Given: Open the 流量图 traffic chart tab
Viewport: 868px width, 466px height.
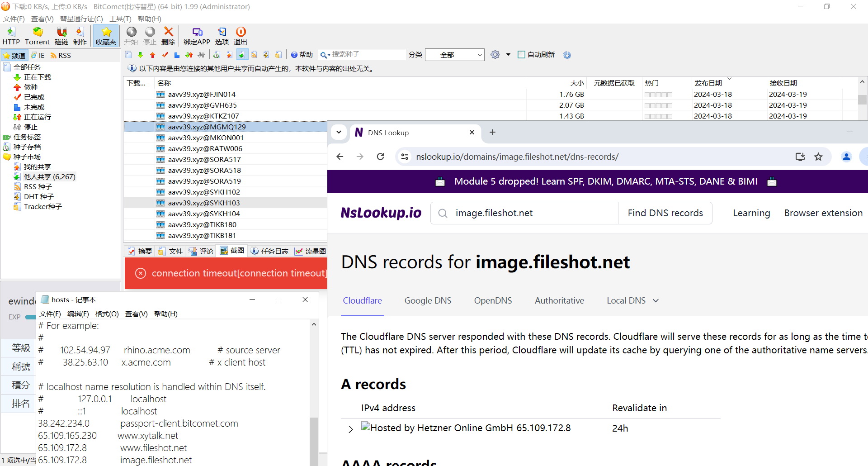Looking at the screenshot, I should [x=310, y=251].
